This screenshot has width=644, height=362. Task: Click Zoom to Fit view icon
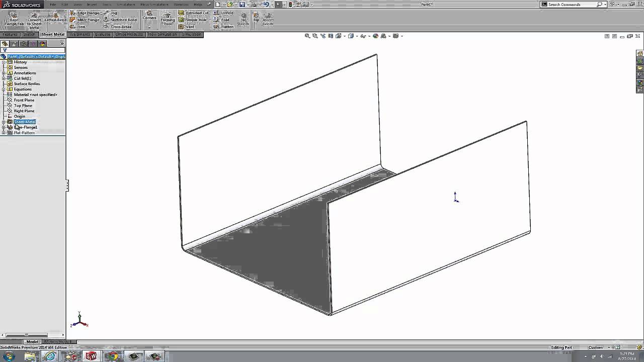click(x=307, y=36)
